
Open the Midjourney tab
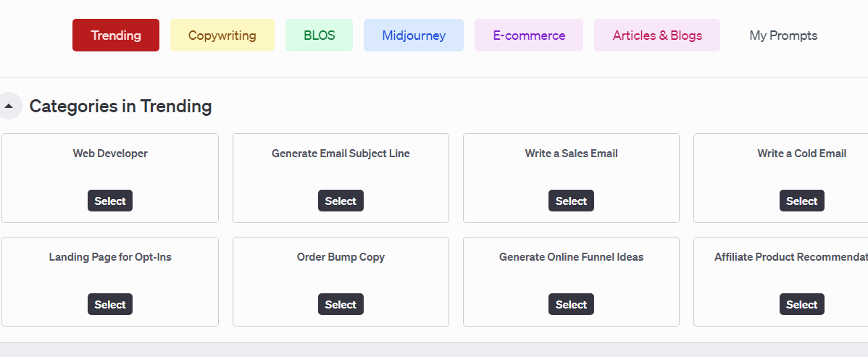pos(414,35)
